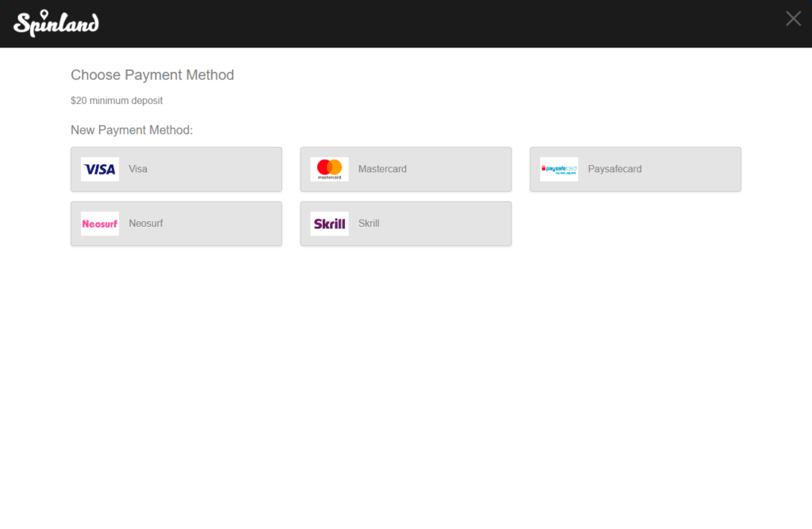Click the Paysafecard logo icon
Screen dimensions: 812x529
pos(559,169)
